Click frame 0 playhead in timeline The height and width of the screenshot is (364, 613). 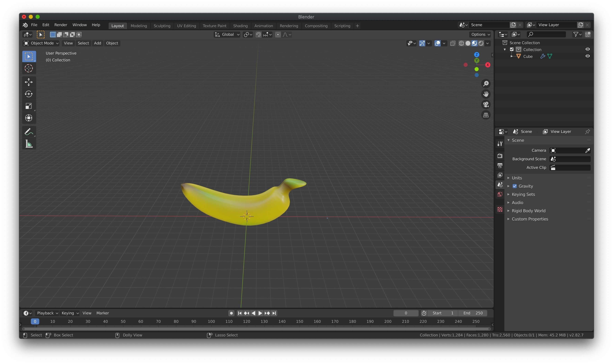[35, 321]
